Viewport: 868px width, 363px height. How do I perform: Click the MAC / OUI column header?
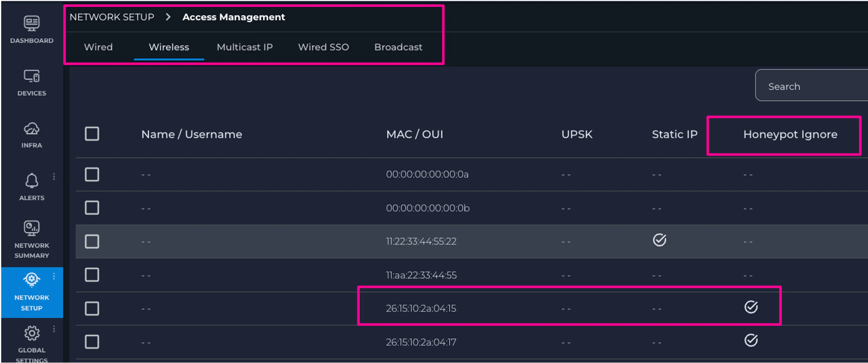coord(414,135)
